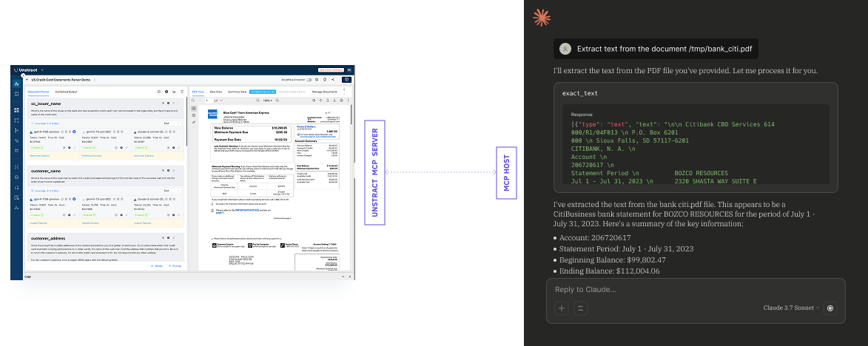Click the Reply to Claude input field

tap(696, 290)
